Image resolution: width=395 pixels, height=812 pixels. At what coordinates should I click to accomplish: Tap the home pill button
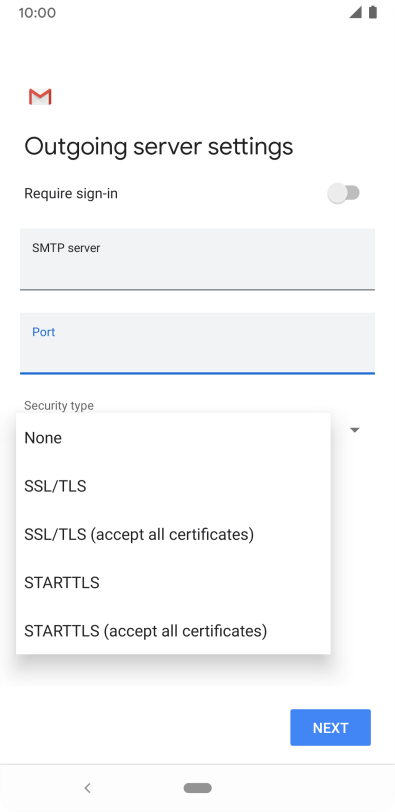[197, 788]
